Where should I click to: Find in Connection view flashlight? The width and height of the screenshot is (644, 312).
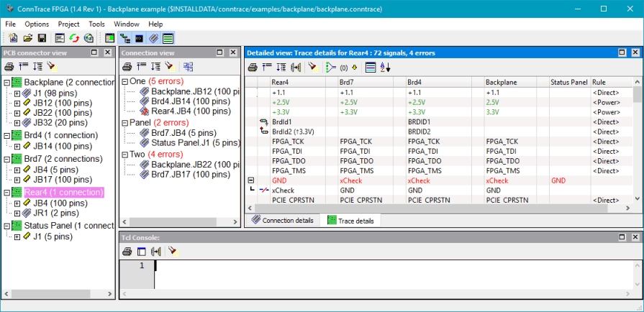(170, 66)
